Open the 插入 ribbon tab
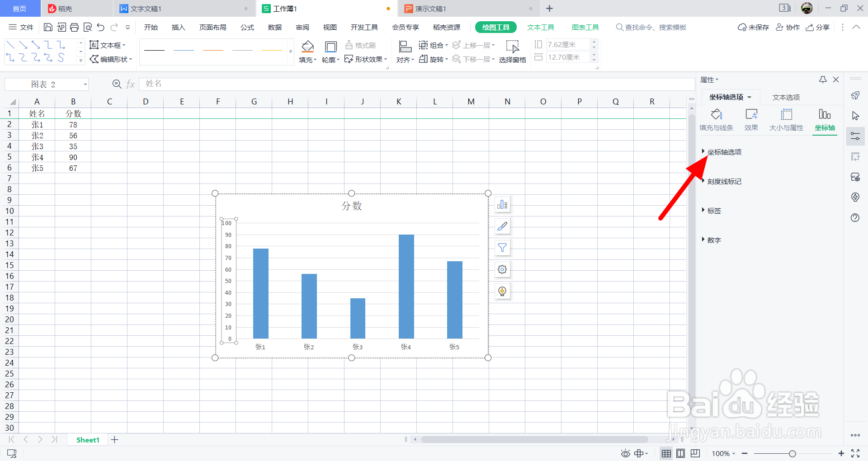868x461 pixels. [179, 27]
